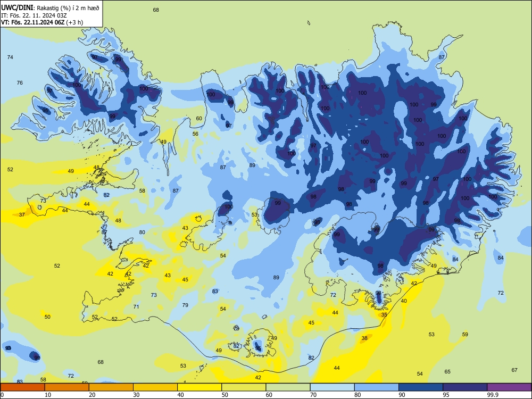Click the light green 60–70 legend swatch
This screenshot has width=532, height=399.
point(288,387)
